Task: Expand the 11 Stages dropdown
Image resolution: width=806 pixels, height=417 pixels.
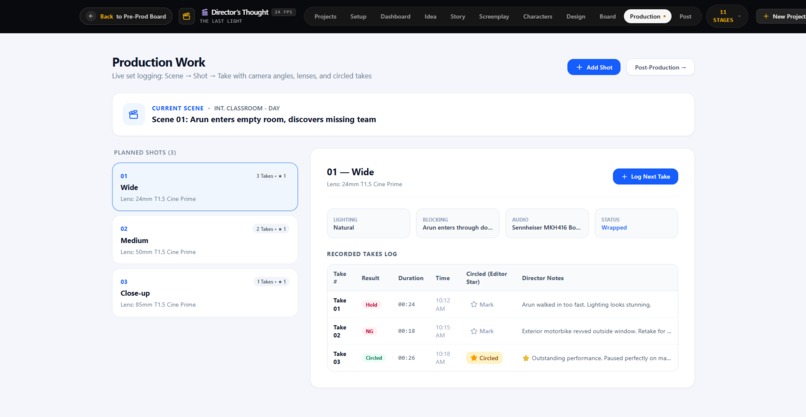Action: click(727, 16)
